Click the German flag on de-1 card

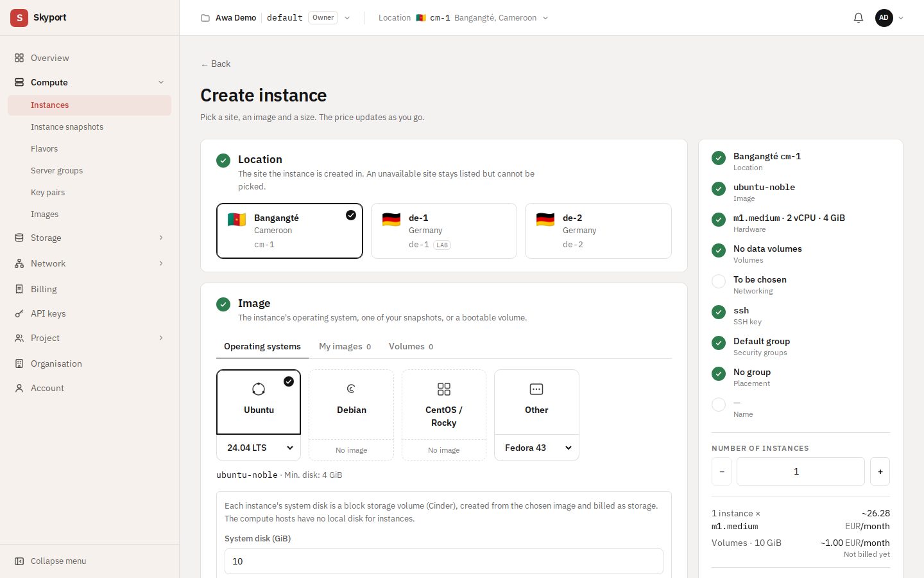click(x=391, y=220)
